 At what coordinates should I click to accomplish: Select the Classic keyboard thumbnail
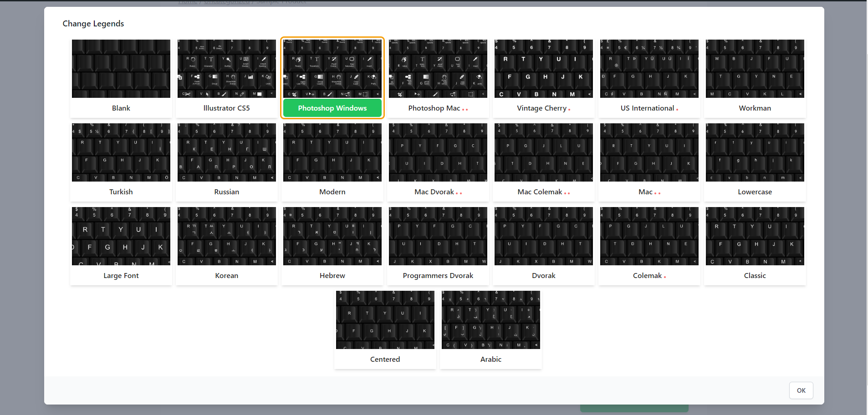coord(755,236)
